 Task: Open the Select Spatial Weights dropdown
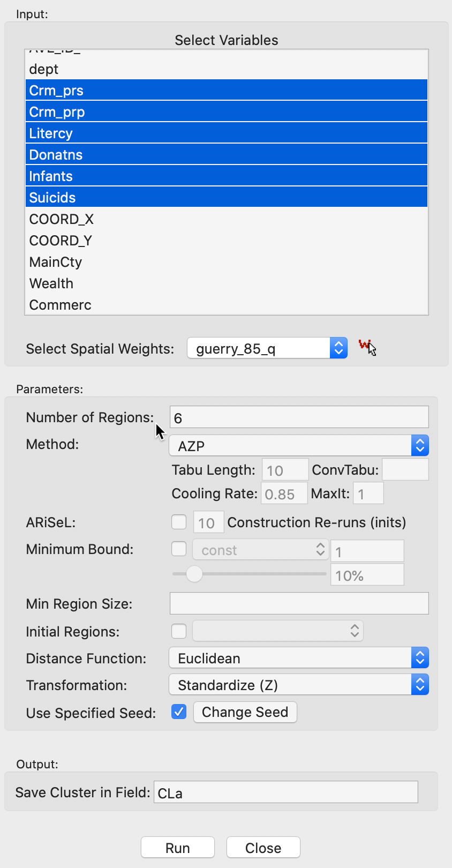[x=267, y=348]
